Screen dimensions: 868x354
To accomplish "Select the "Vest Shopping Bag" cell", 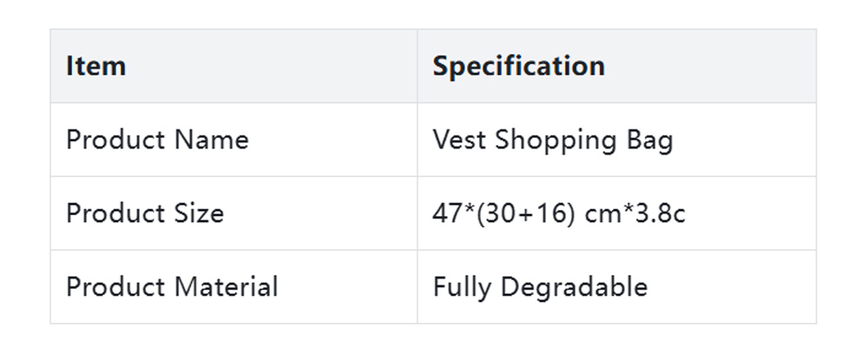I will (553, 140).
